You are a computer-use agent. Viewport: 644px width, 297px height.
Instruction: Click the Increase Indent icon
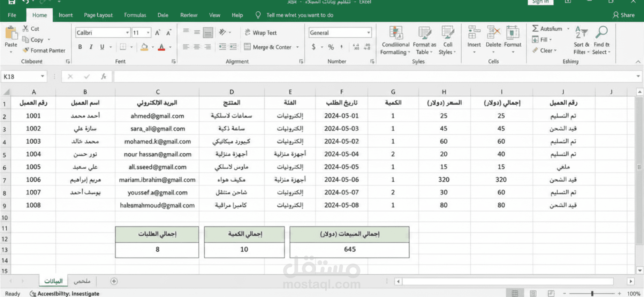coord(233,47)
